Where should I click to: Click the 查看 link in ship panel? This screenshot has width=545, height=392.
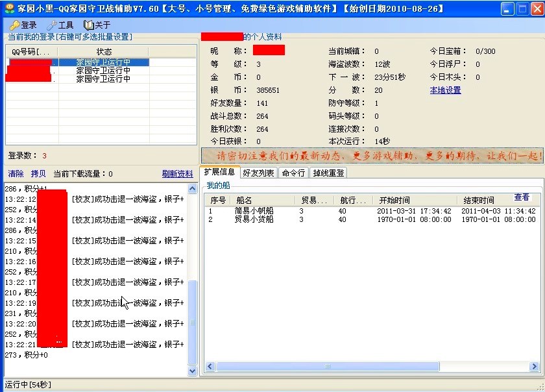pyautogui.click(x=522, y=197)
